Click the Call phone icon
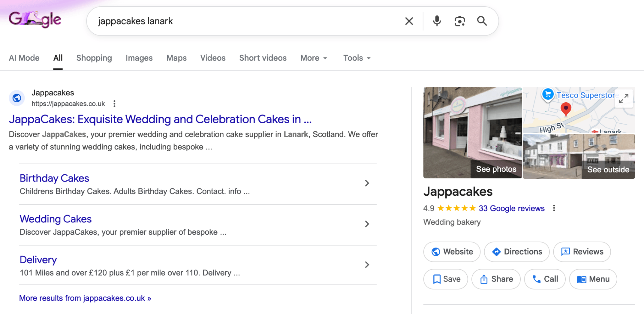The image size is (644, 314). (537, 279)
